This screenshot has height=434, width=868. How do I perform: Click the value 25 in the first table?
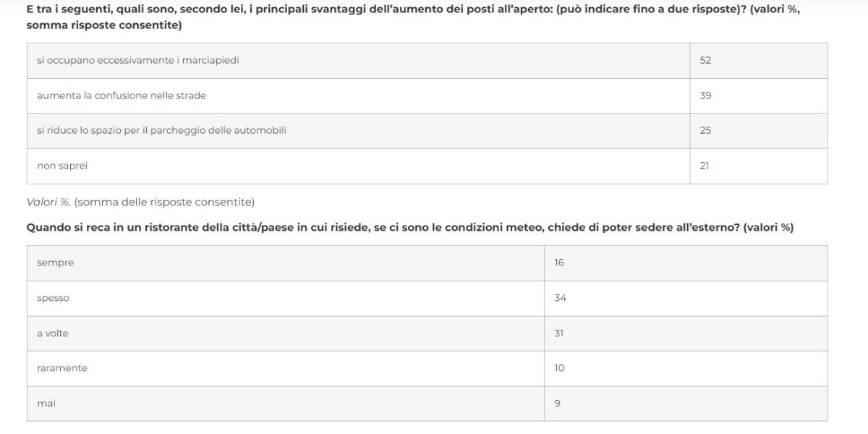[705, 130]
